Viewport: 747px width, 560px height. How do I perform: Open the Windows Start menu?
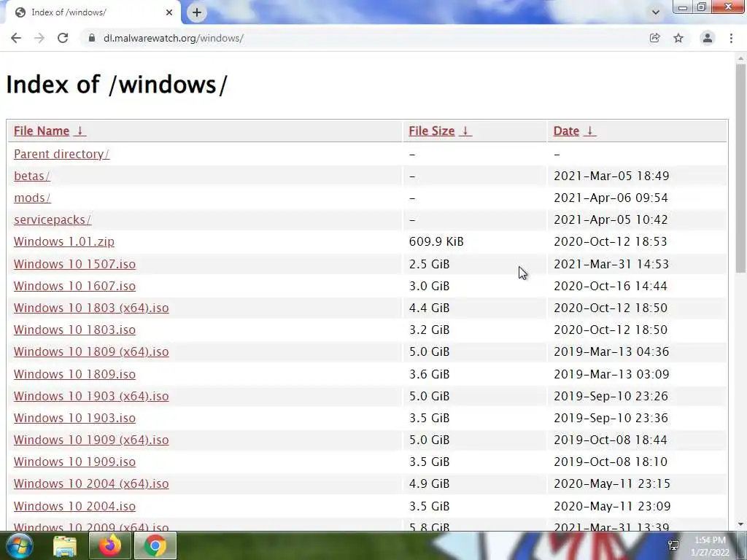19,545
